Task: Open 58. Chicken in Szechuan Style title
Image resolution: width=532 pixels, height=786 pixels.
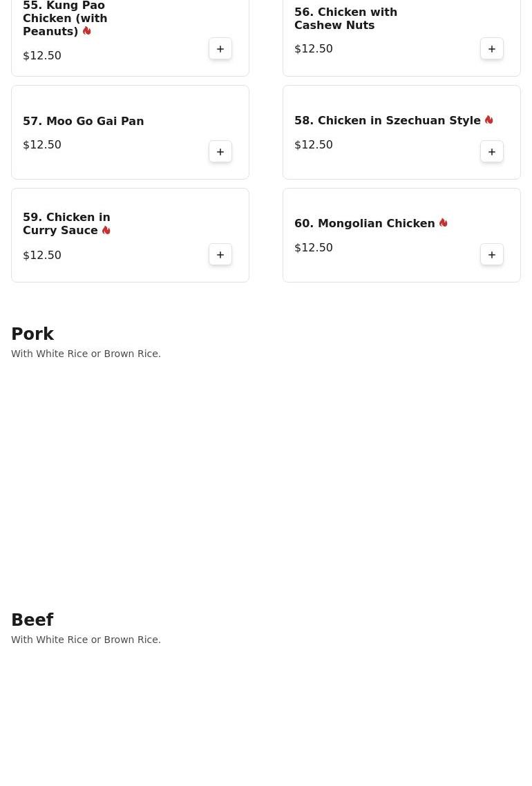Action: [x=387, y=121]
